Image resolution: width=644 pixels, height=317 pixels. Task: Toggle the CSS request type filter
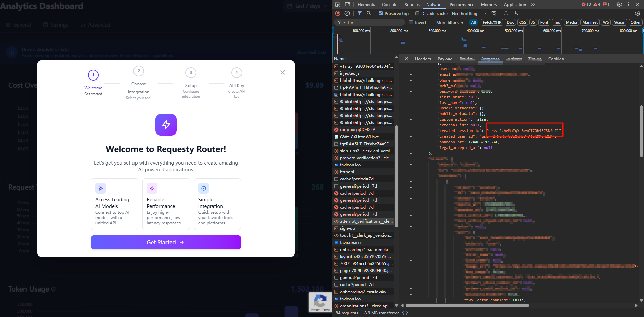click(523, 22)
